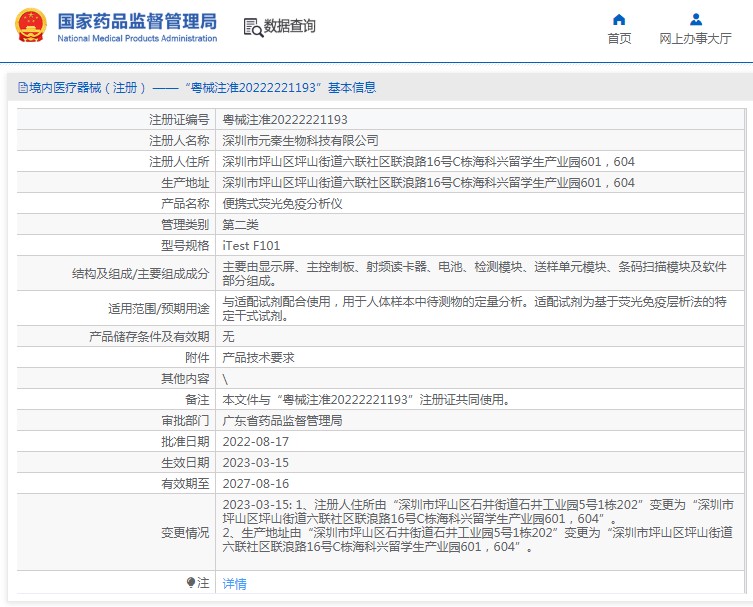Click the 型号规格 row label
This screenshot has width=753, height=607.
click(x=185, y=246)
